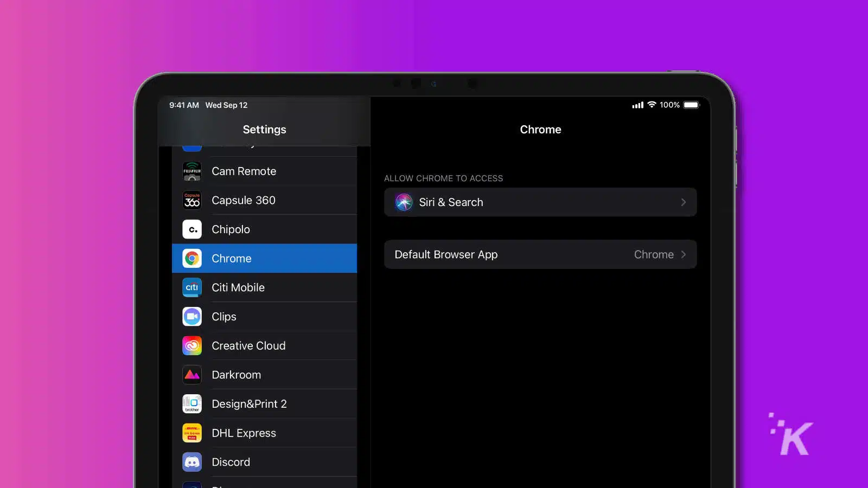
Task: Open Siri & Search settings for Chrome
Action: point(540,202)
